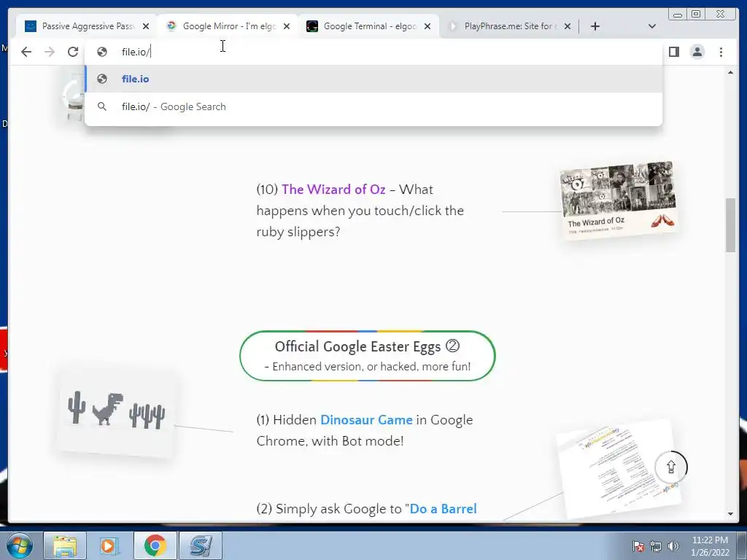Go back with the browser back arrow
This screenshot has width=747, height=560.
tap(26, 52)
